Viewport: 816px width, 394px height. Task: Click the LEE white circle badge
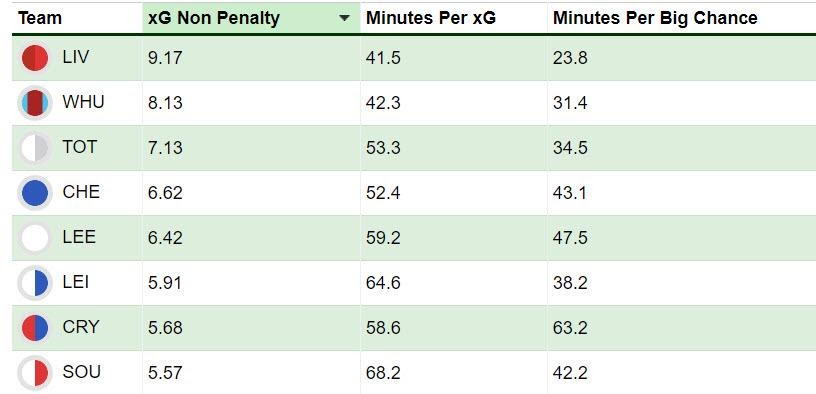coord(35,238)
